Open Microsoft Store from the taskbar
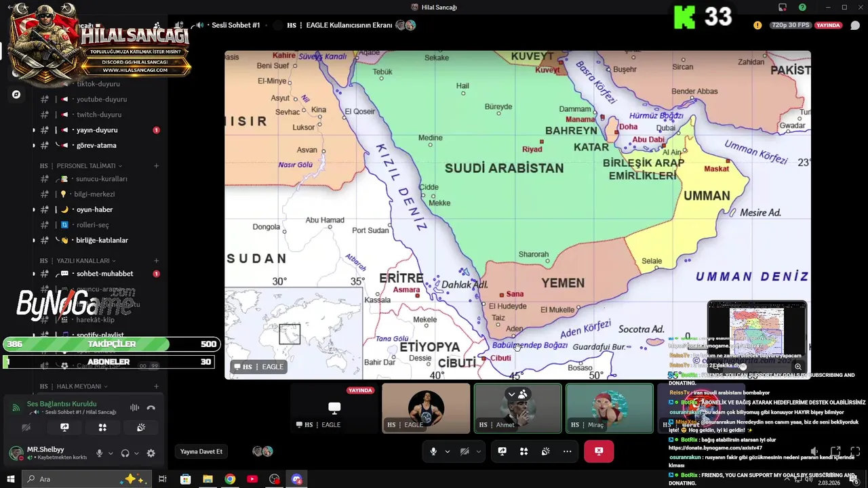 pos(185,479)
